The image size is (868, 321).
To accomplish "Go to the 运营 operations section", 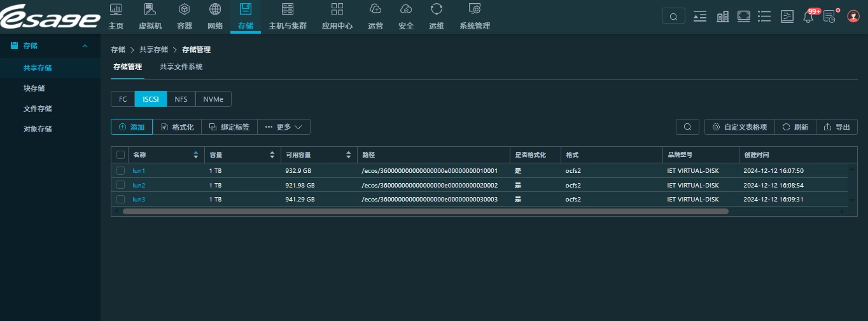I will tap(375, 17).
